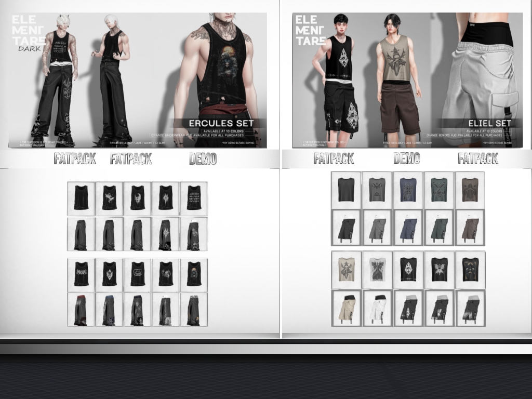Select Ercules tank with alphabet text print
Screen dimensions: 532x399
194,198
